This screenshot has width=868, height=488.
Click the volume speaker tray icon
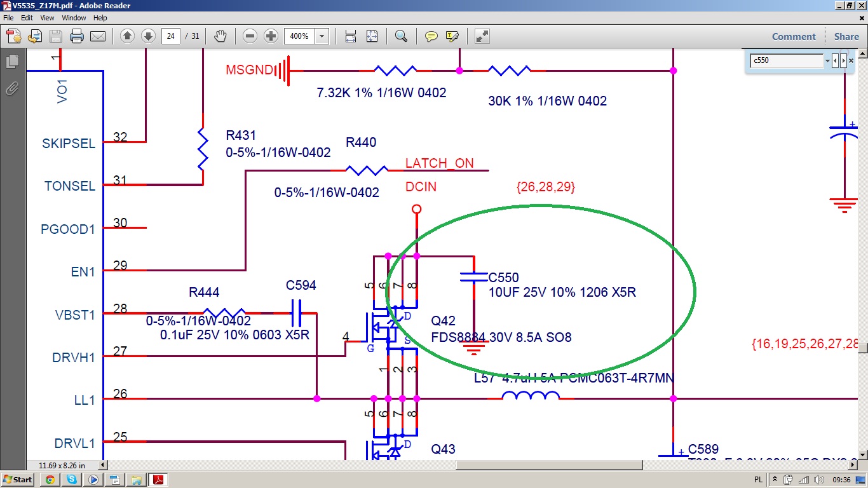tap(818, 480)
